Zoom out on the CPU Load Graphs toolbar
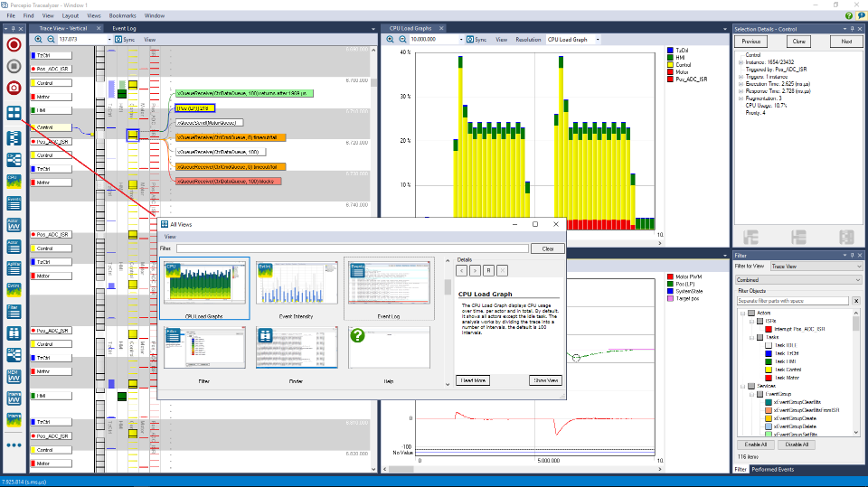868x487 pixels. pyautogui.click(x=403, y=39)
